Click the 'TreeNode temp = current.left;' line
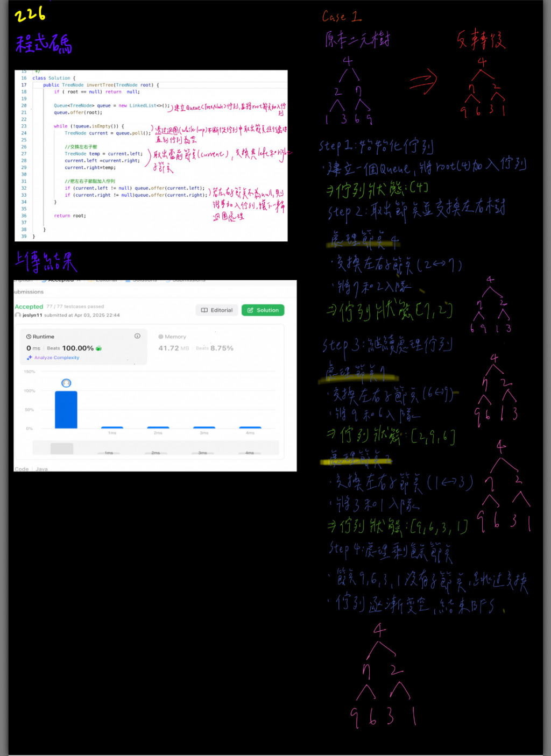Viewport: 551px width, 756px height. [x=104, y=154]
